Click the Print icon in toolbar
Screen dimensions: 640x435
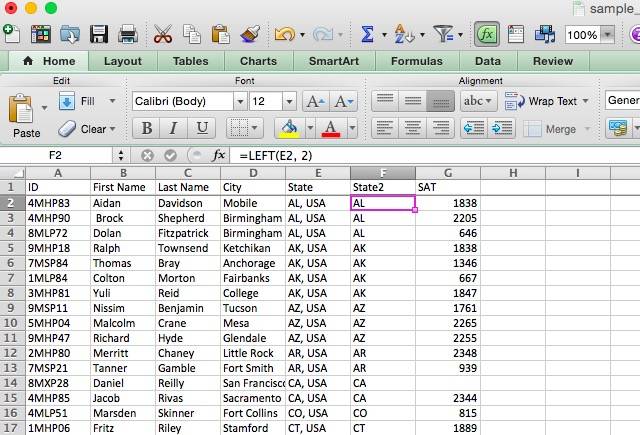128,34
